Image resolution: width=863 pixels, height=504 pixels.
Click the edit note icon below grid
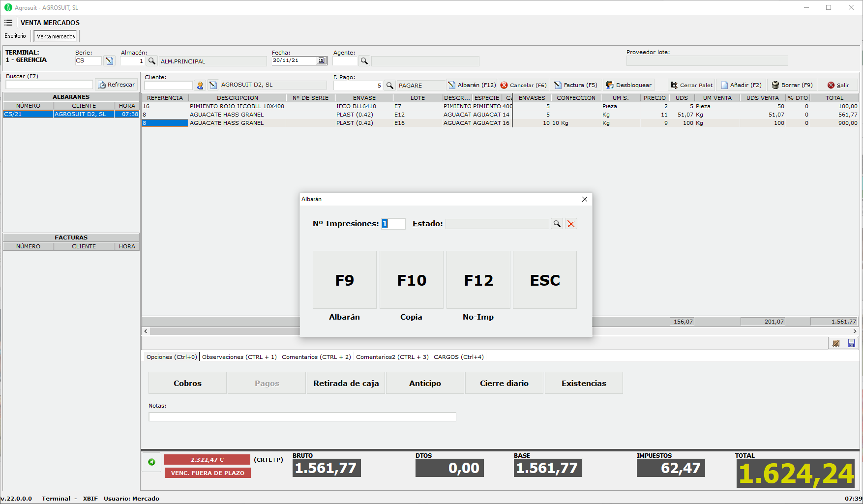pos(836,343)
